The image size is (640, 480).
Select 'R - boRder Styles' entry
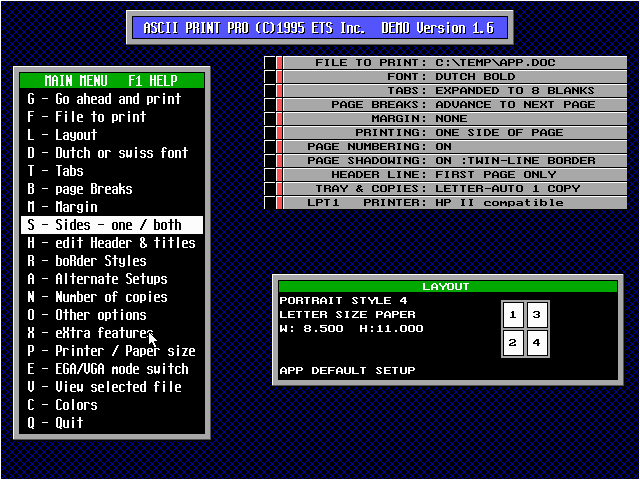pos(112,261)
